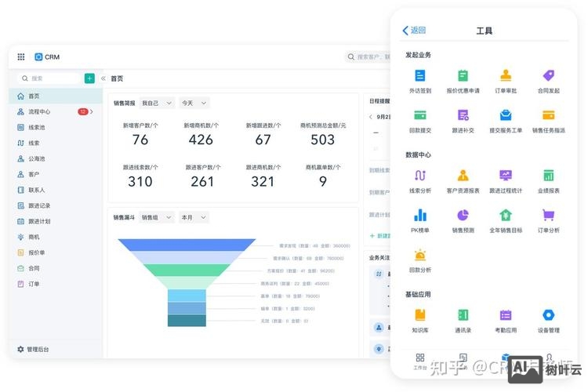Switch to 工作台 bottom tab
Screen dimensions: 588x392
click(x=420, y=361)
